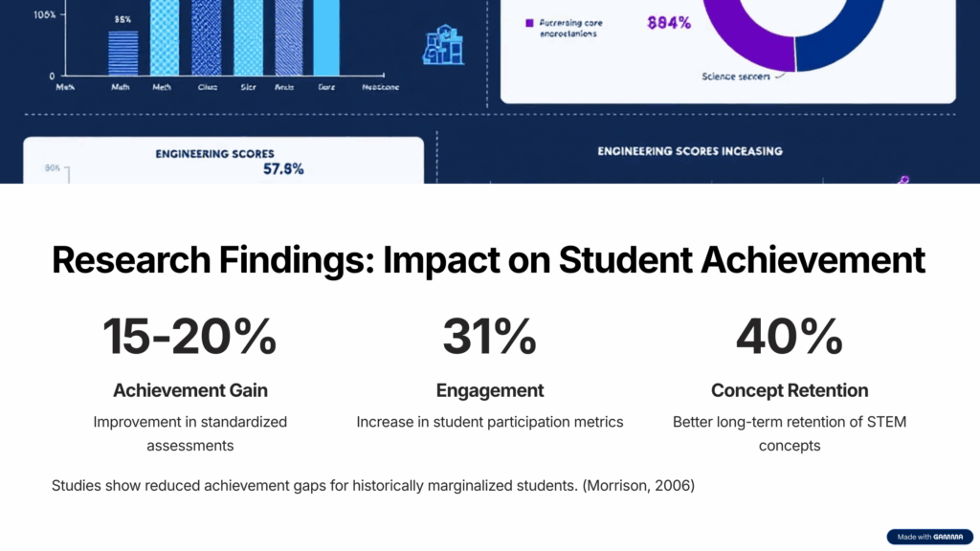
Task: Click the 884% value in the donut card
Action: 669,23
